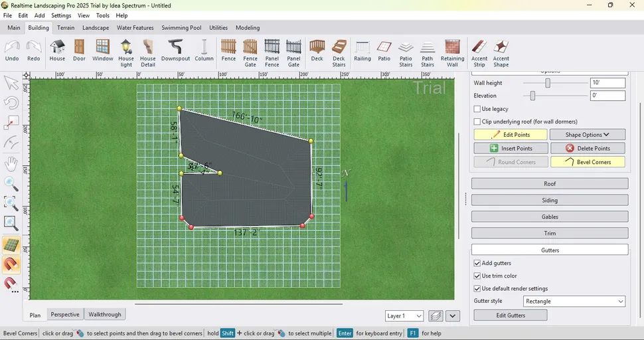This screenshot has height=340, width=644.
Task: Expand the Shape Options menu
Action: [x=587, y=135]
